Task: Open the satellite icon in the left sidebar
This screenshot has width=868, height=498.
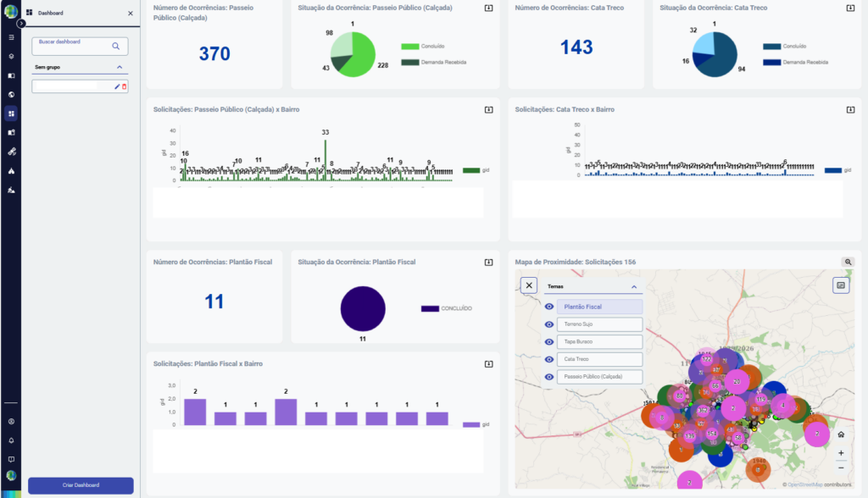Action: point(12,152)
